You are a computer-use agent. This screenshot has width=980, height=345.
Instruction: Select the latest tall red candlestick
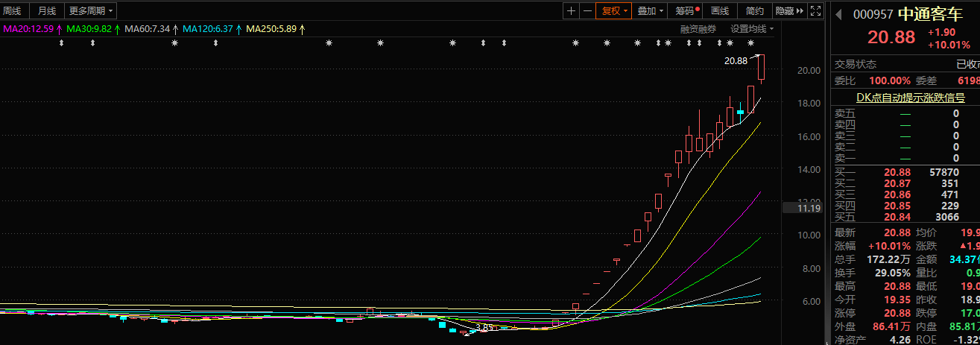pyautogui.click(x=761, y=67)
